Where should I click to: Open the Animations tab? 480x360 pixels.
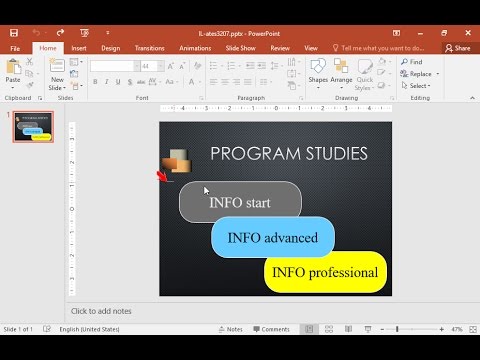coord(195,48)
